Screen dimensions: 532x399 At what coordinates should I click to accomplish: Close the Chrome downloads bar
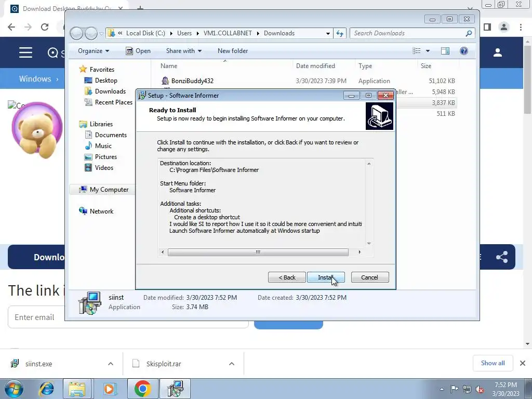[523, 363]
